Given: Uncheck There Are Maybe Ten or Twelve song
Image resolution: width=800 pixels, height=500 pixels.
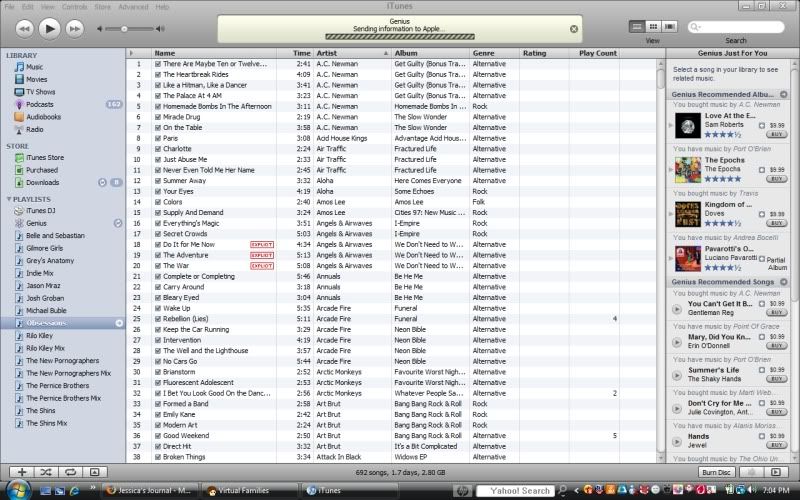Looking at the screenshot, I should click(x=158, y=64).
